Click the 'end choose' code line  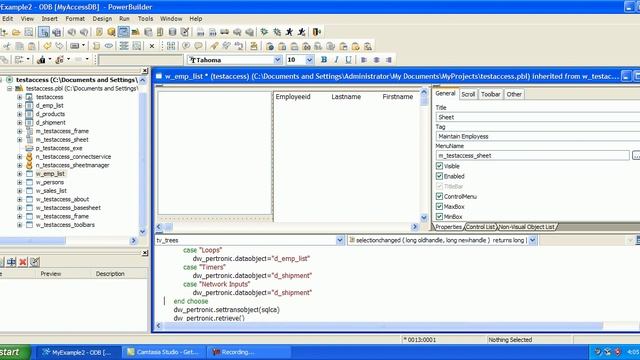(191, 301)
